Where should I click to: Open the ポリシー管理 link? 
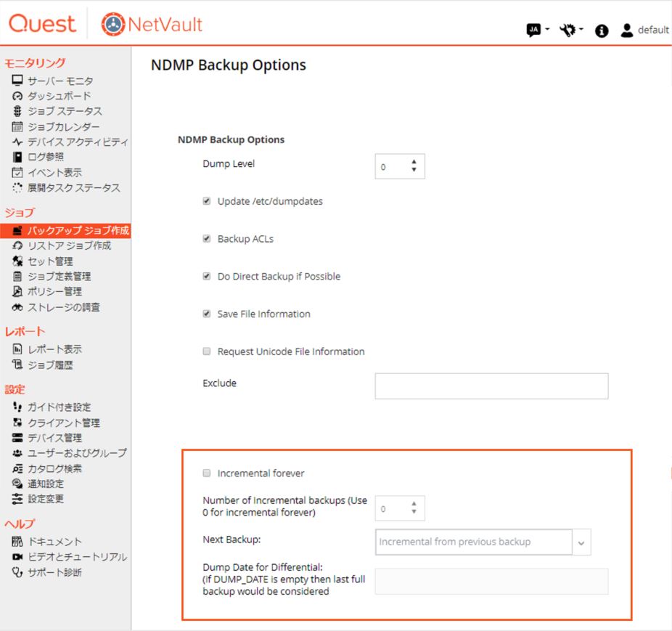click(54, 291)
